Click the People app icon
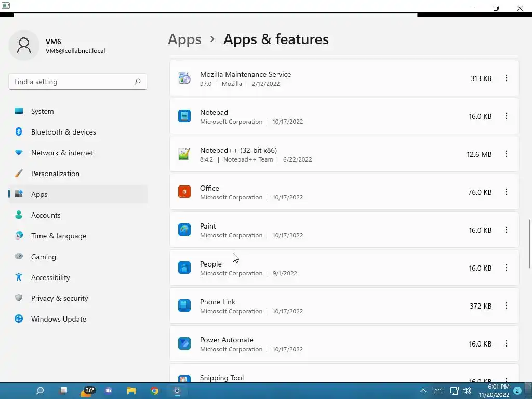Screen dimensions: 532x399 (184, 268)
